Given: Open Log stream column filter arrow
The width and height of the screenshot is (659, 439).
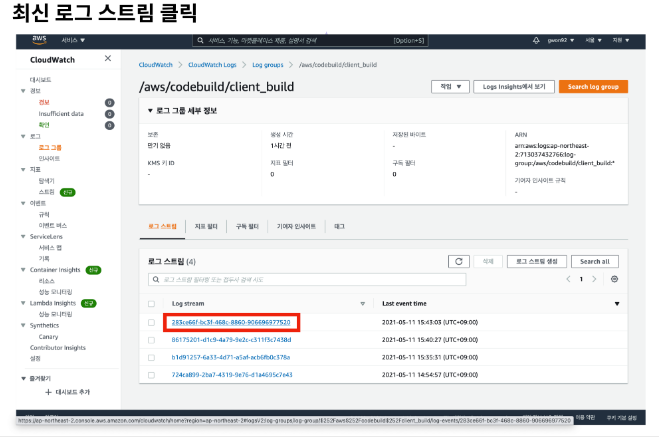Looking at the screenshot, I should pos(362,304).
